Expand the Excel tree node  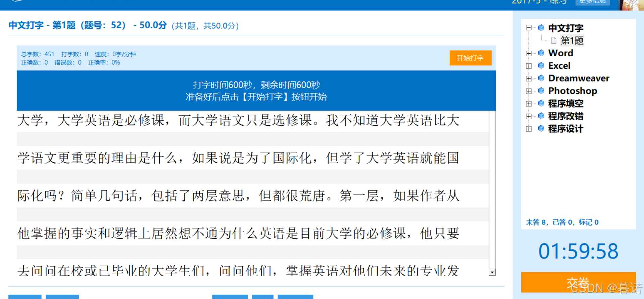529,66
